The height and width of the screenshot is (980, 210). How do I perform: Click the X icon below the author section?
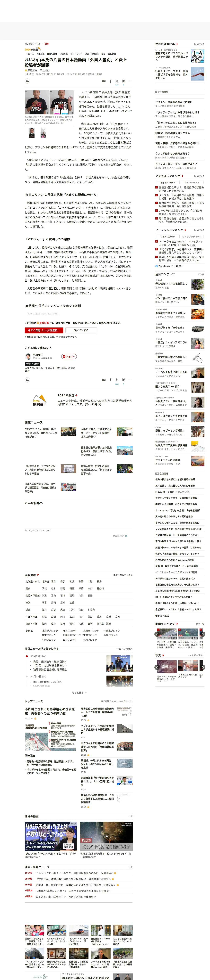click(117, 380)
